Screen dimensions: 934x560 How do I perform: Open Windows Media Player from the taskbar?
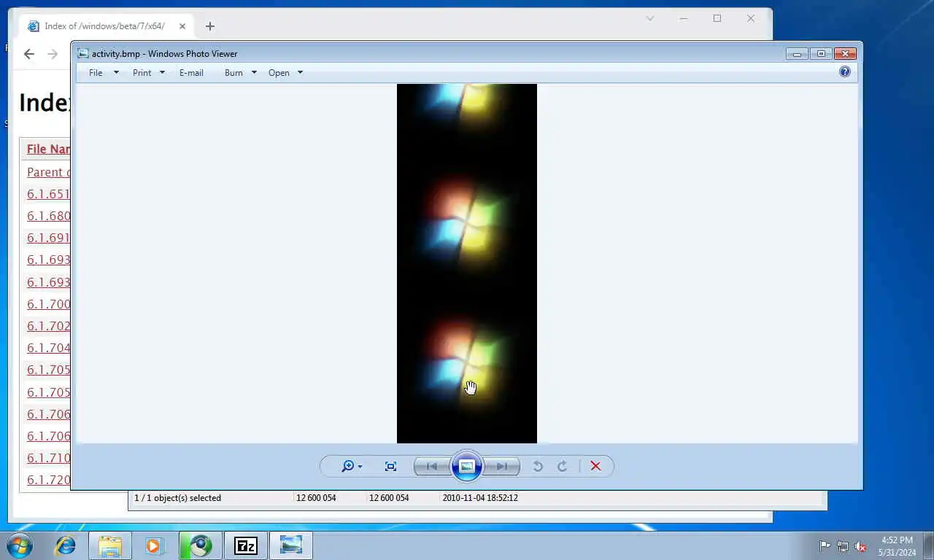pyautogui.click(x=154, y=545)
